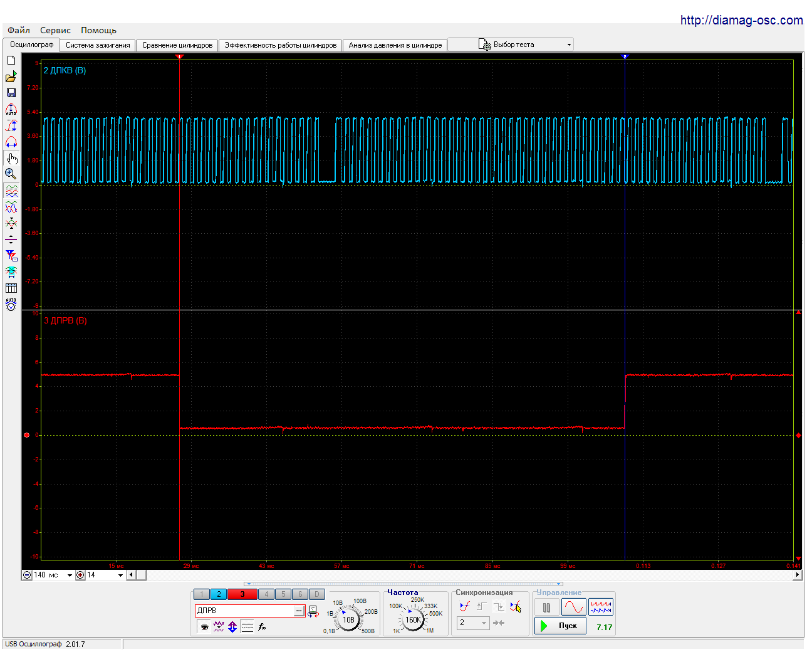
Task: Click the red cursor marker 1 handle
Action: [x=179, y=56]
